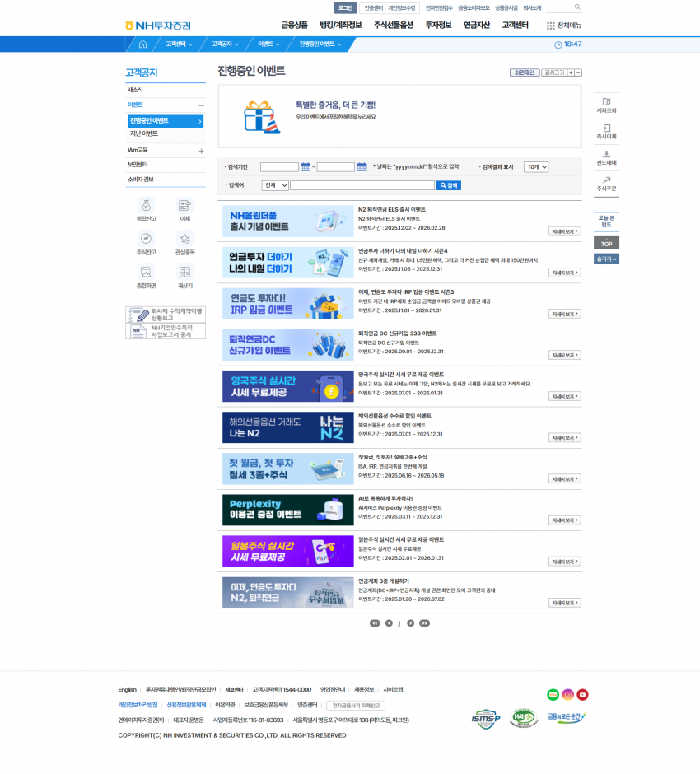Click the YouTube icon in the footer
Viewport: 700px width, 774px height.
582,695
